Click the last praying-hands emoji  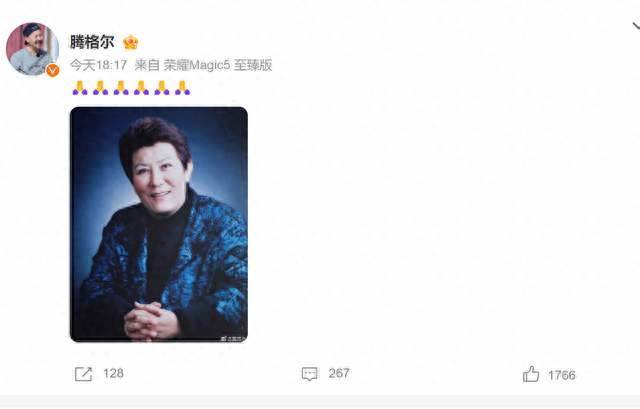point(182,87)
